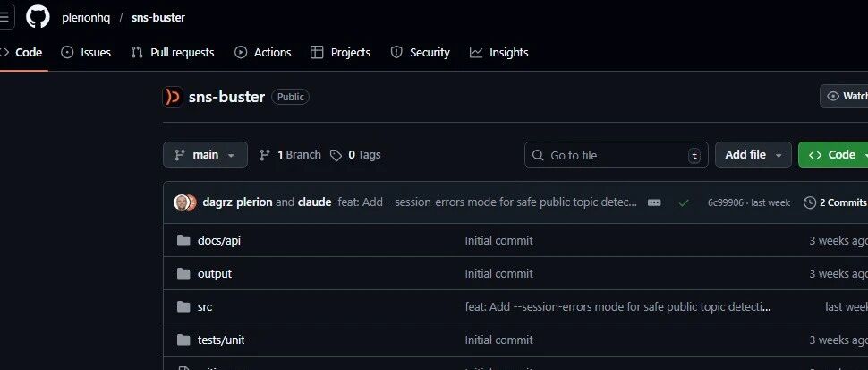The width and height of the screenshot is (868, 370).
Task: Click the output folder icon
Action: pyautogui.click(x=183, y=273)
